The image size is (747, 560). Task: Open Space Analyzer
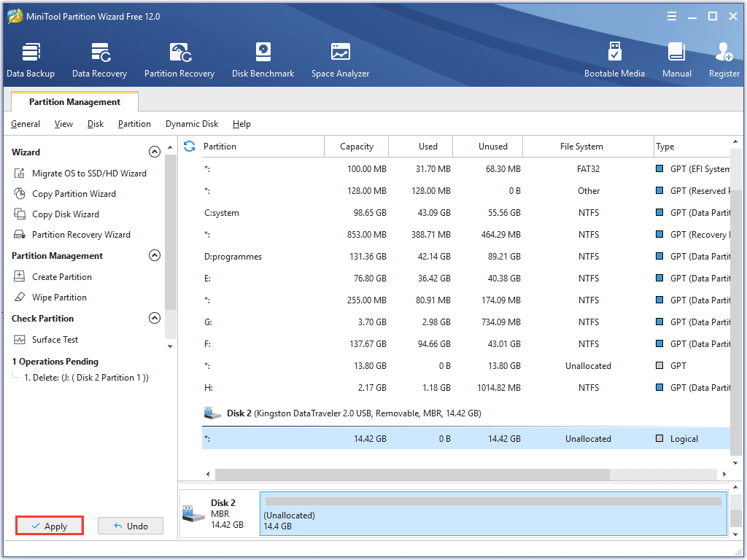(340, 61)
